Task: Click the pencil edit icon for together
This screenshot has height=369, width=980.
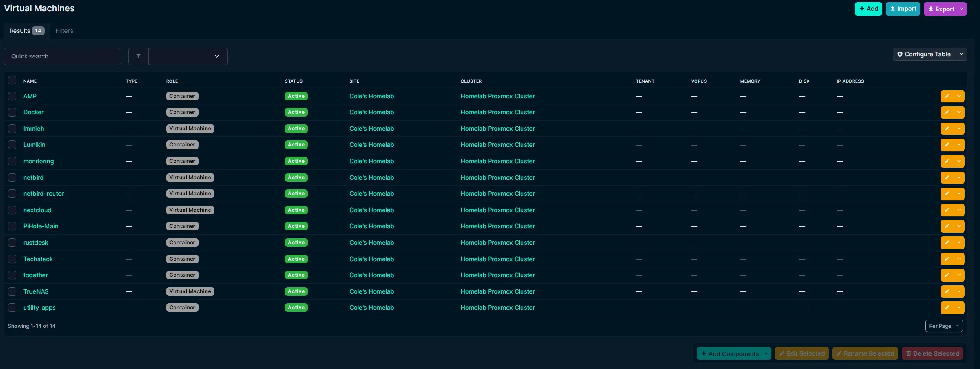Action: 947,275
